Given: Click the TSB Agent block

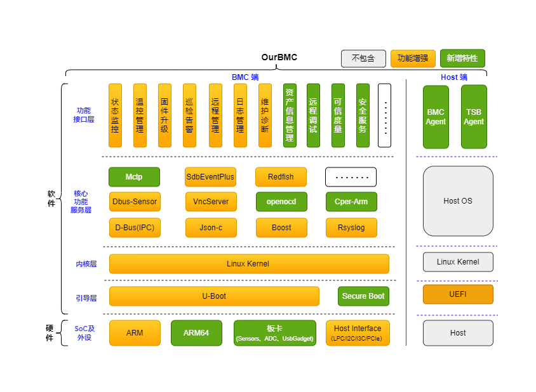Looking at the screenshot, I should [474, 117].
